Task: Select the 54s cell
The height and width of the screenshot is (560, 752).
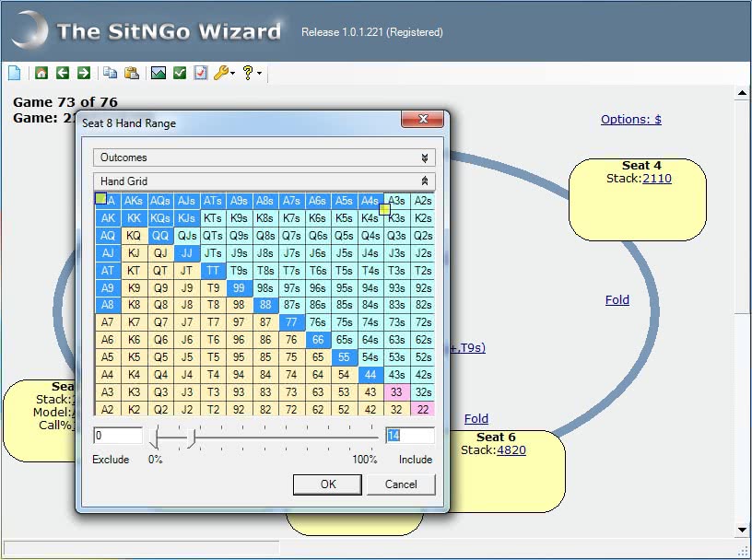Action: (x=370, y=357)
